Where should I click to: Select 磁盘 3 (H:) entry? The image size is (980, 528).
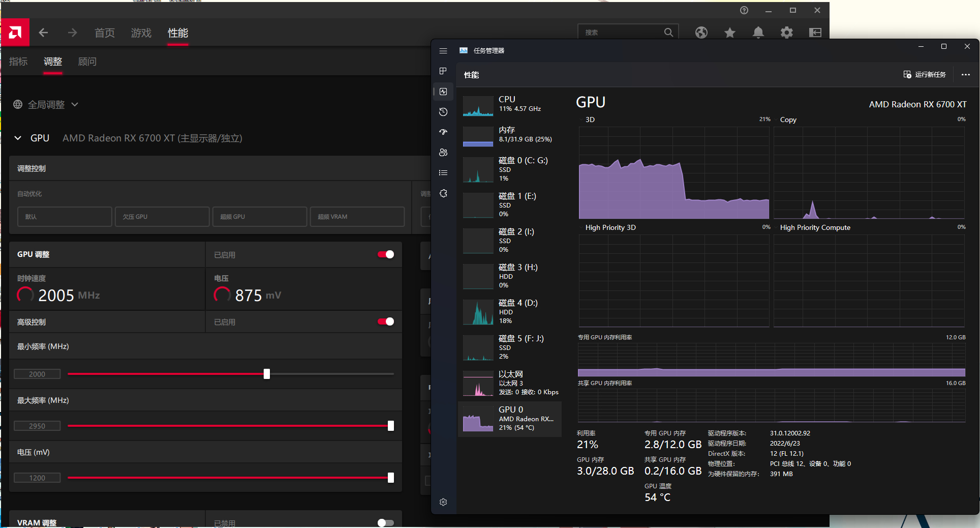(x=510, y=277)
